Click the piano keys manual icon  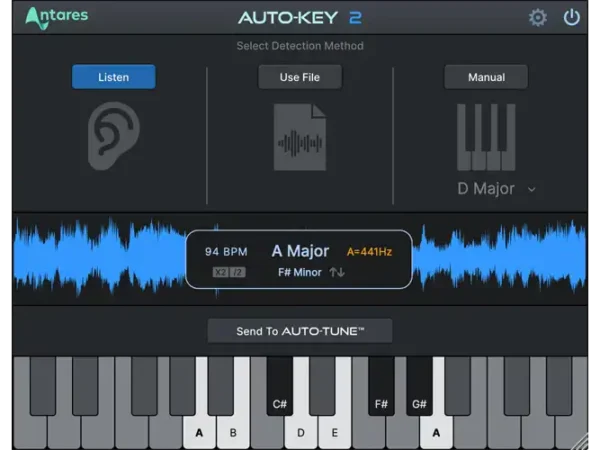tap(486, 137)
